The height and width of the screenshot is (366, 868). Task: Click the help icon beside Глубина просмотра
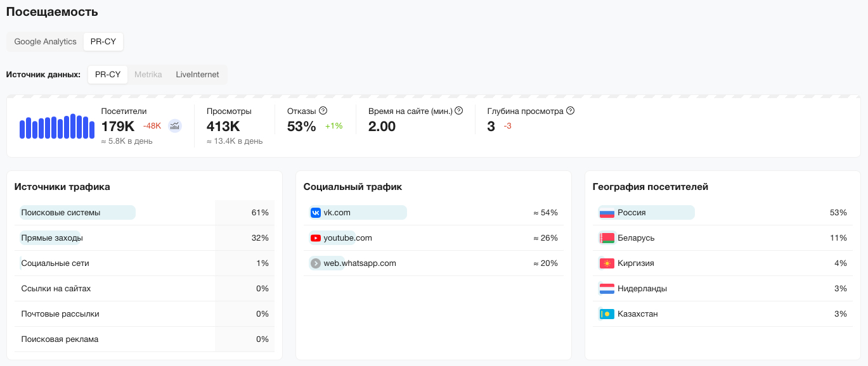(570, 110)
